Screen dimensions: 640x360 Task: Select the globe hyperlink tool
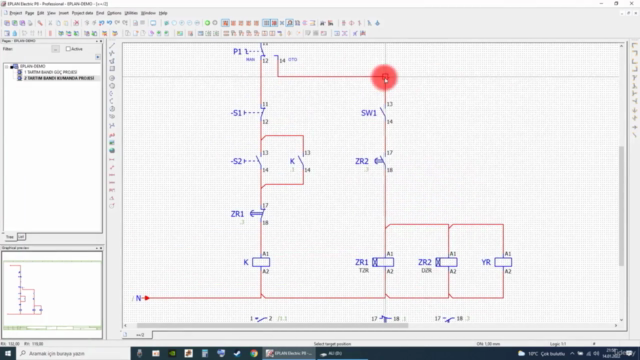(112, 151)
